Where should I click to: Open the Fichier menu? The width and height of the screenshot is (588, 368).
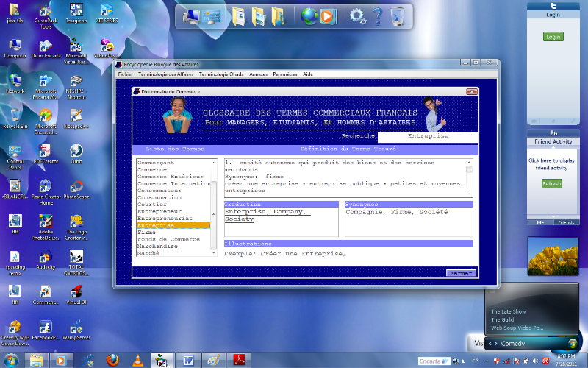125,74
